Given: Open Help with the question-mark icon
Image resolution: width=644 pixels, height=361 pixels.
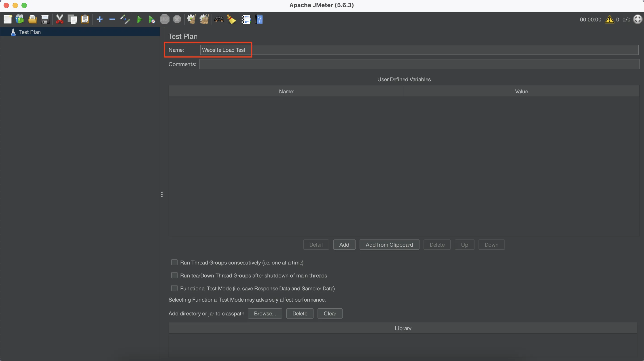Looking at the screenshot, I should [x=259, y=19].
